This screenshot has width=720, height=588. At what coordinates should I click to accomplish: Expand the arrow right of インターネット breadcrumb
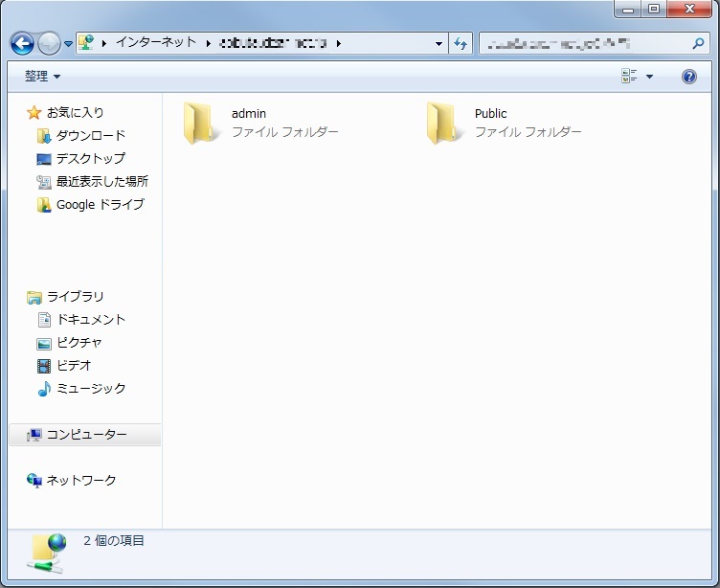[209, 44]
